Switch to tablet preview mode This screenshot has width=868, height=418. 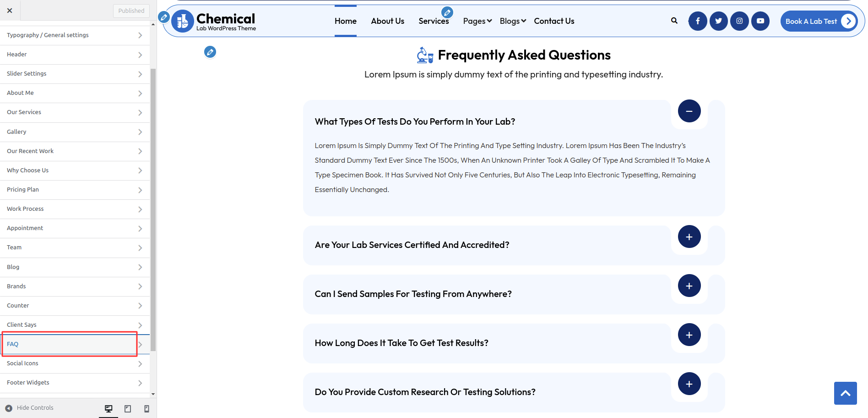[128, 408]
